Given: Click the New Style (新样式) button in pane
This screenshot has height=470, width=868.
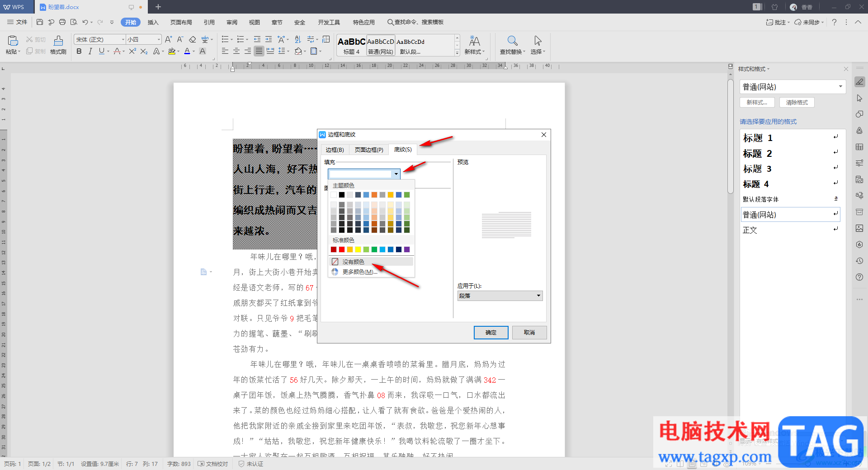Looking at the screenshot, I should [757, 103].
